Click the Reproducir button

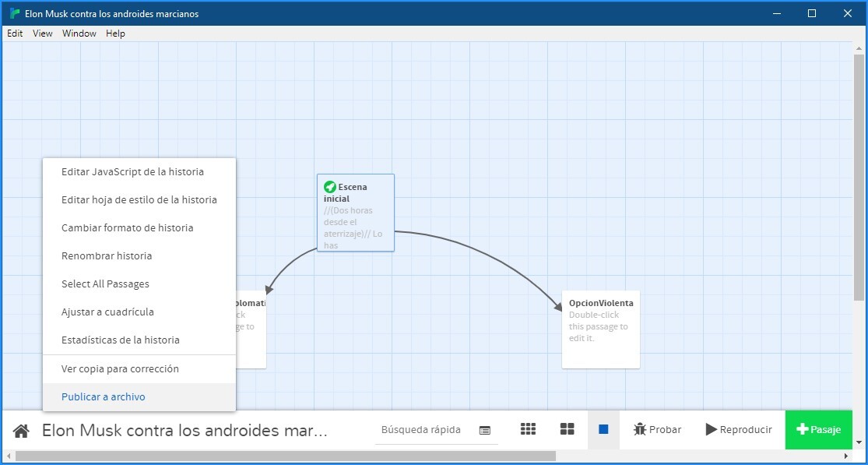point(738,429)
